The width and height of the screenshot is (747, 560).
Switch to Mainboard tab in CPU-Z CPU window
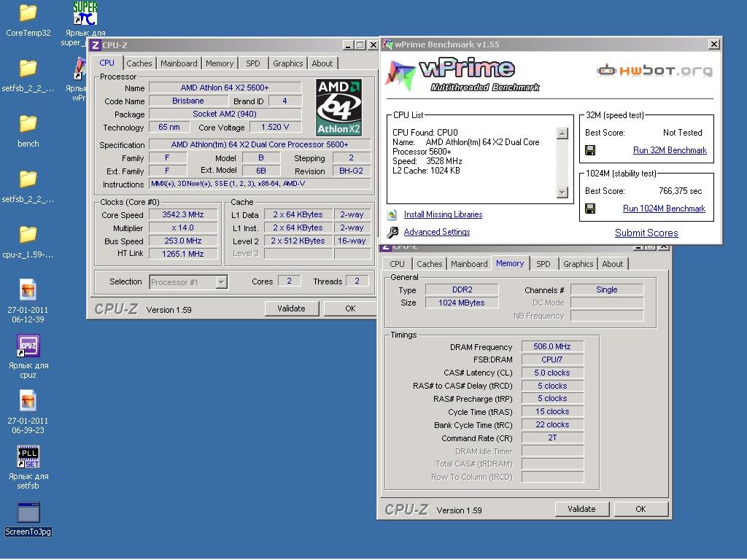[179, 63]
